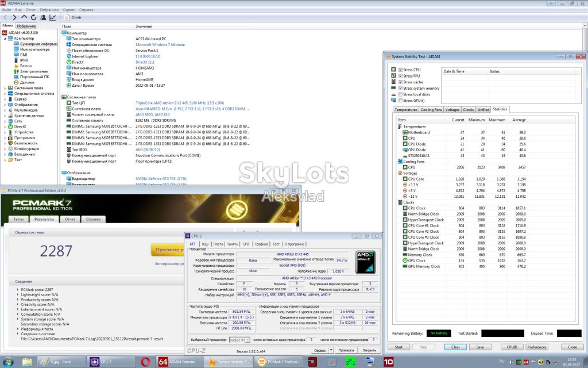Click the AIDA64 up-level arrow icon
The width and height of the screenshot is (588, 368).
pyautogui.click(x=24, y=17)
